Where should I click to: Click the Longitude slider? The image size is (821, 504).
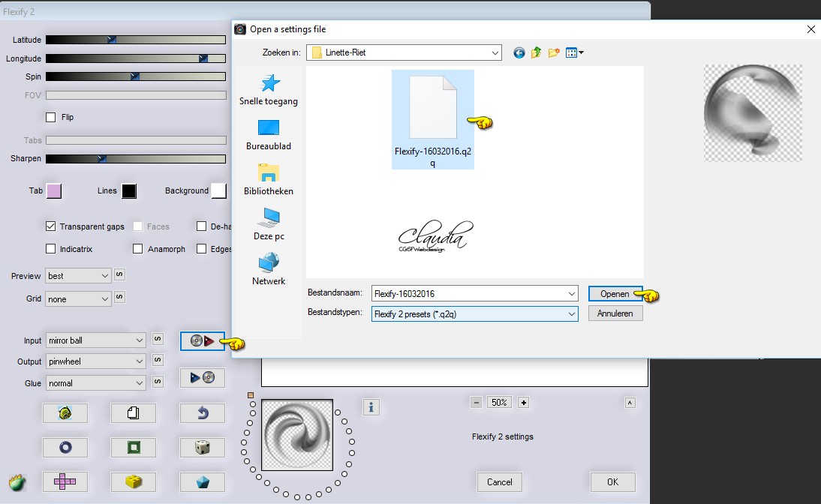(136, 58)
